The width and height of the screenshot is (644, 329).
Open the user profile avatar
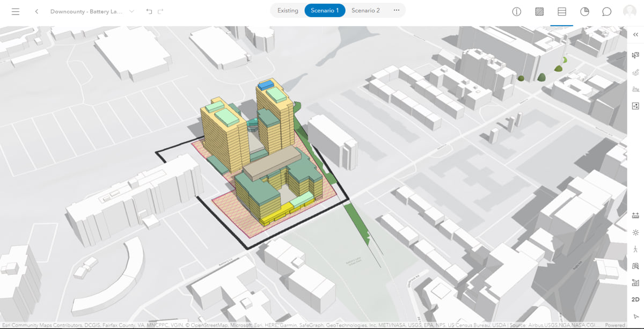tap(630, 12)
